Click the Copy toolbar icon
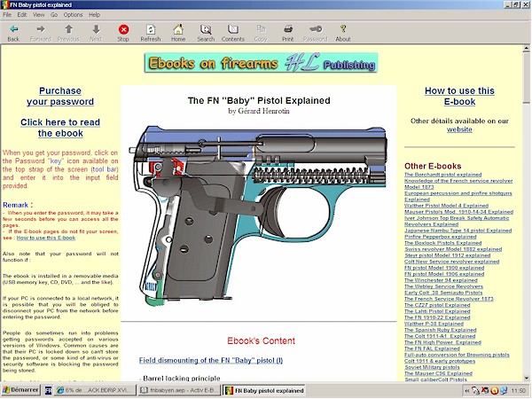Viewport: 532px width, 399px height. [x=261, y=29]
